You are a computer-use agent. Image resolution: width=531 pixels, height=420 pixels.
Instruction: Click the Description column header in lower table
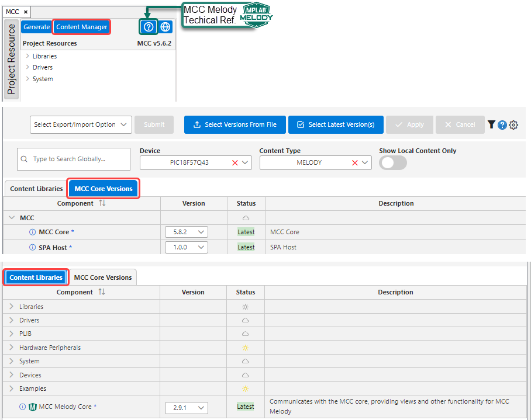point(395,292)
